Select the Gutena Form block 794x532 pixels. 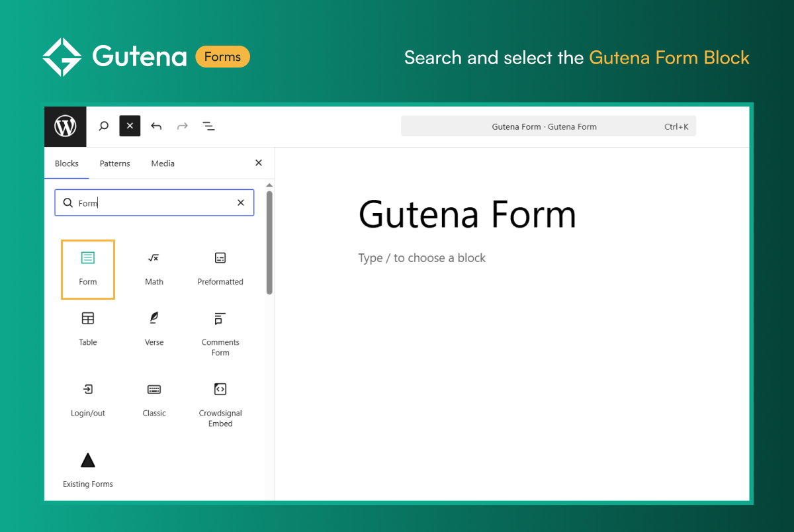coord(88,269)
